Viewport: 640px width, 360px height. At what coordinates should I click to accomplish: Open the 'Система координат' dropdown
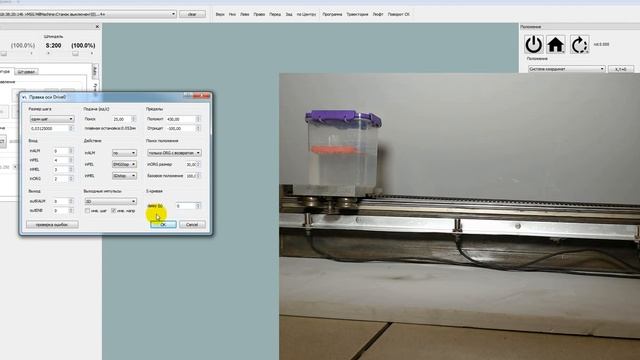[x=566, y=69]
